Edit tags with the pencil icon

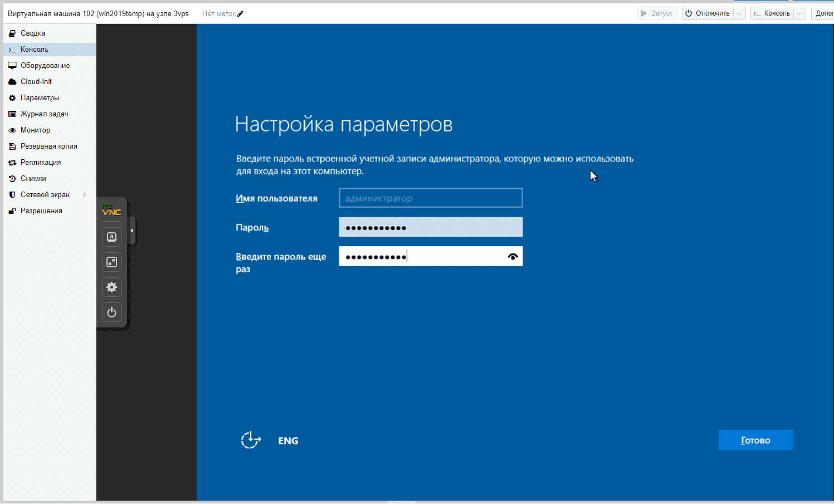[241, 14]
